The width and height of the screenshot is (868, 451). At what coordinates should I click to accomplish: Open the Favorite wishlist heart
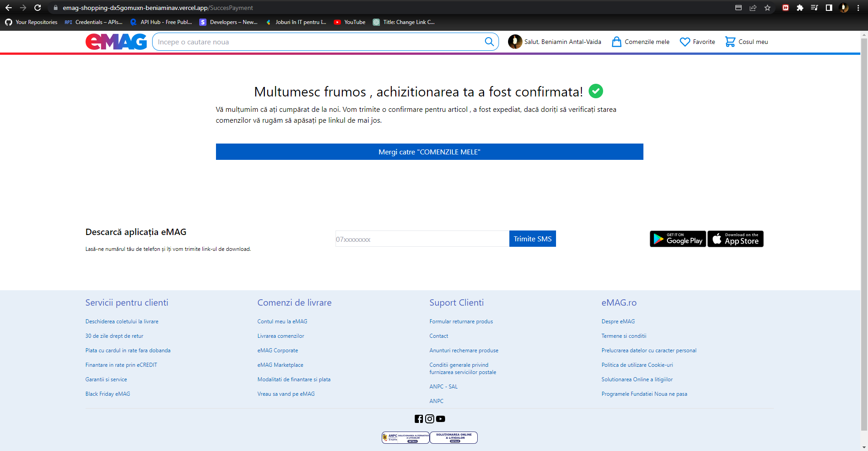coord(697,41)
